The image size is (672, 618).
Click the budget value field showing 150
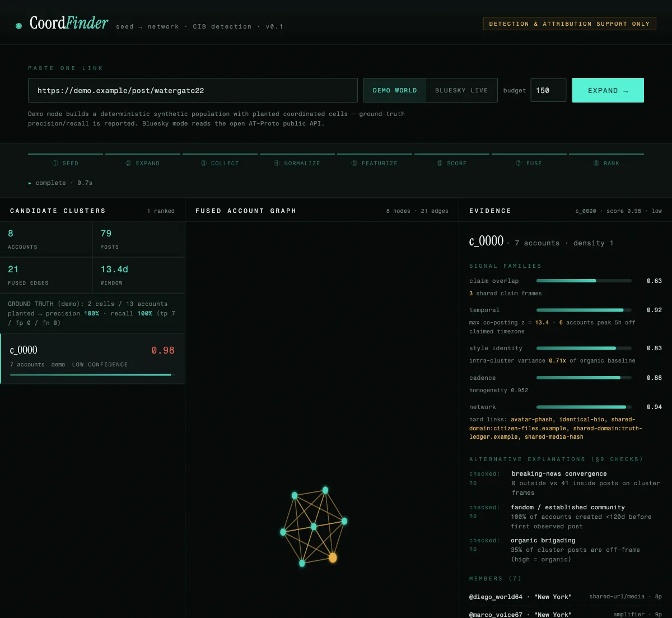[548, 90]
